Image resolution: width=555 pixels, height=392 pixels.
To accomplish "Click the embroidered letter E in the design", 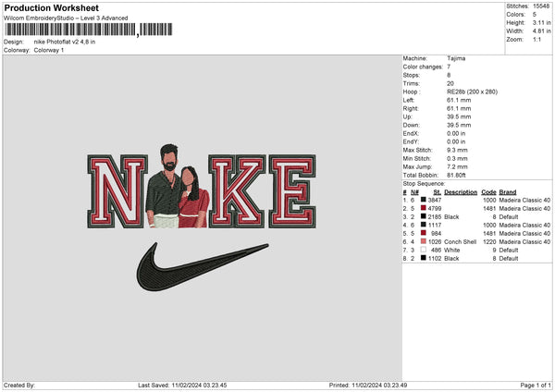I will (292, 191).
